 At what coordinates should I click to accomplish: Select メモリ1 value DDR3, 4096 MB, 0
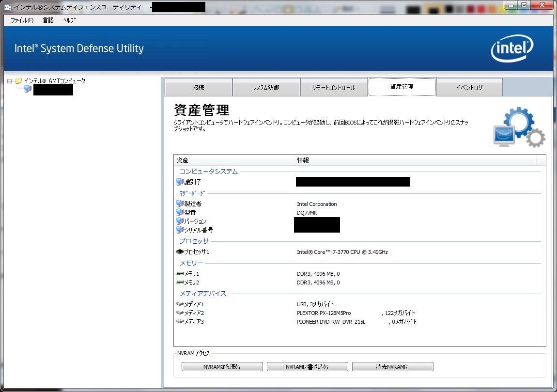point(318,274)
